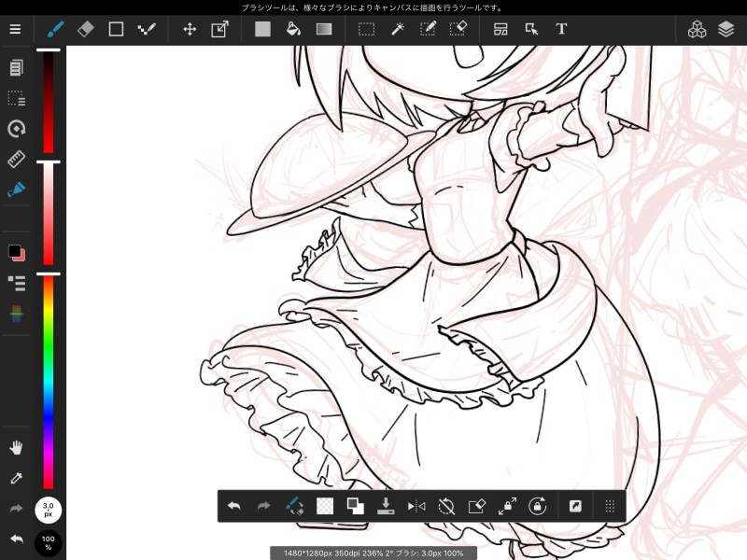Click the canvas info status bar text
Screen dimensions: 747x560
pos(373,553)
